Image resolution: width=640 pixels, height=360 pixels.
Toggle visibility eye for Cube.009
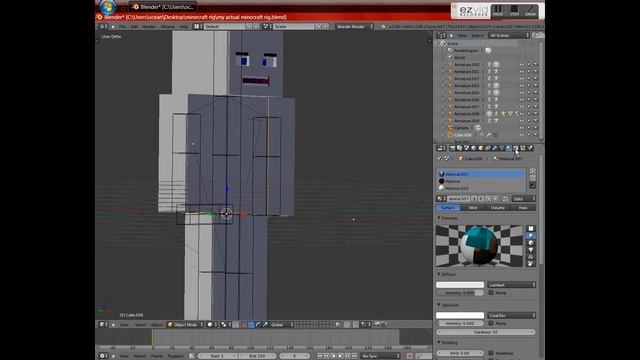pyautogui.click(x=522, y=135)
